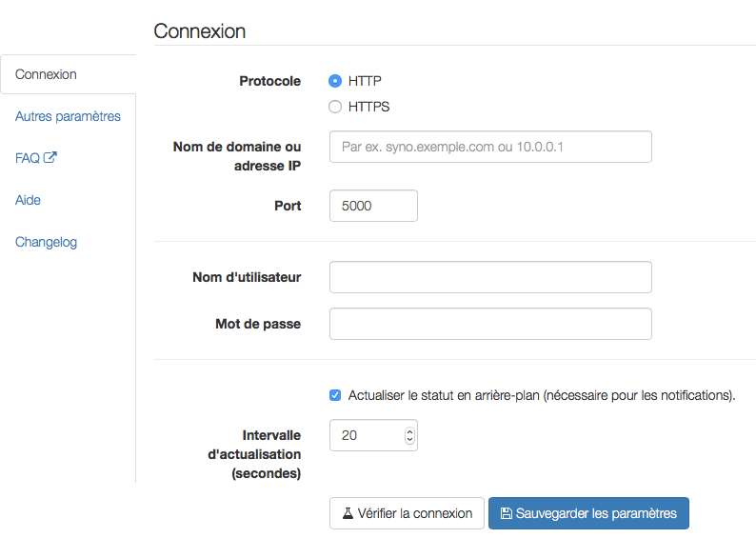
Task: Increase the refresh interval with the up arrow
Action: pyautogui.click(x=409, y=430)
